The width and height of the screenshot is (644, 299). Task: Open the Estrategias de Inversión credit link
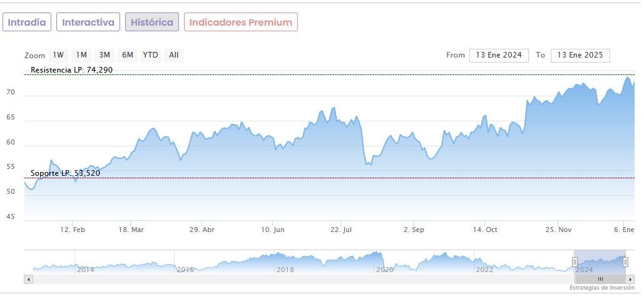tap(601, 288)
